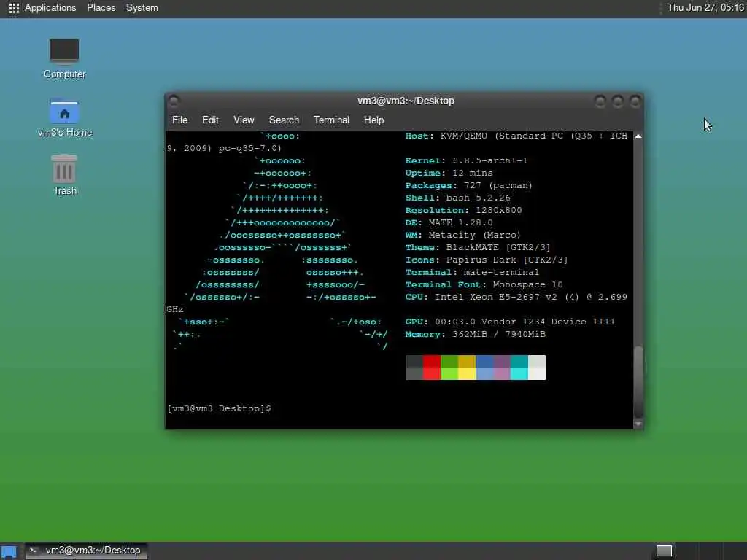The height and width of the screenshot is (560, 747).
Task: Click the terminal scrollbar up arrow
Action: tap(638, 136)
